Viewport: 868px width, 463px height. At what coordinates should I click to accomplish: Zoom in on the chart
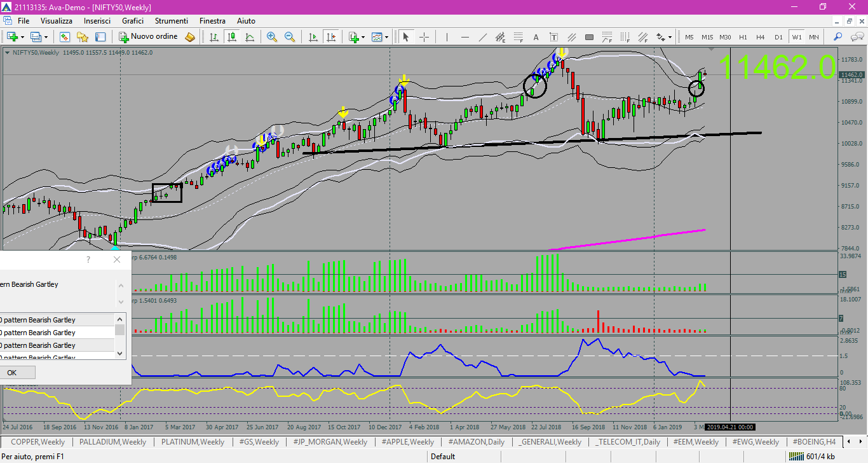coord(272,37)
